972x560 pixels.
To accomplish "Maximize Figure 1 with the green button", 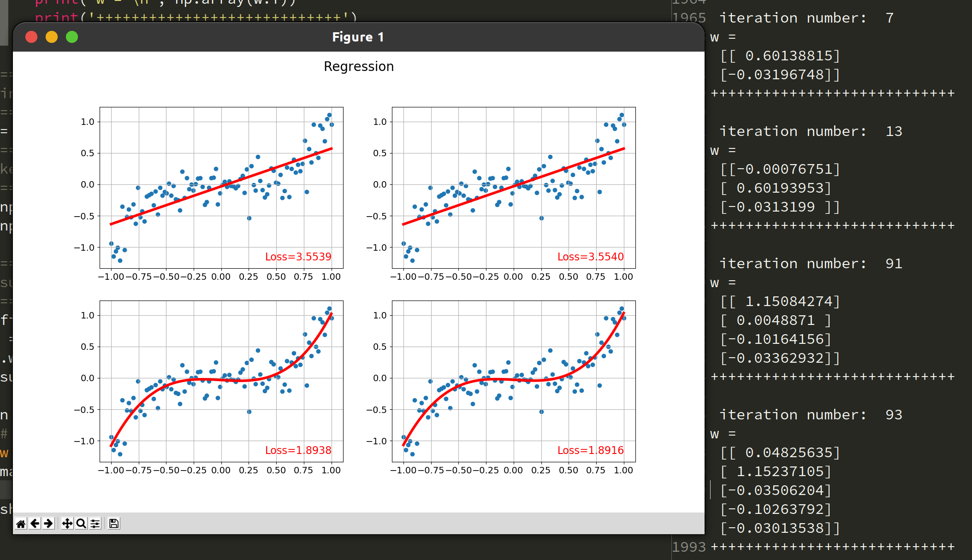I will [x=72, y=37].
